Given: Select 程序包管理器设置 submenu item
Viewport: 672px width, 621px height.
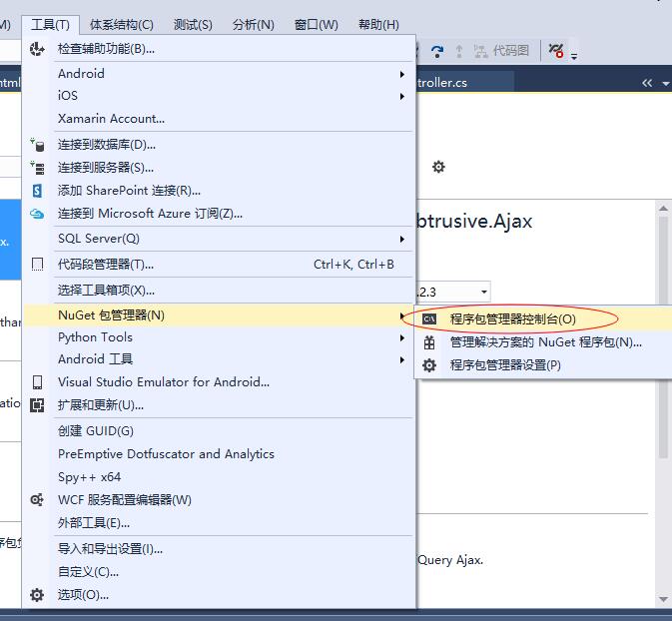Looking at the screenshot, I should coord(543,365).
